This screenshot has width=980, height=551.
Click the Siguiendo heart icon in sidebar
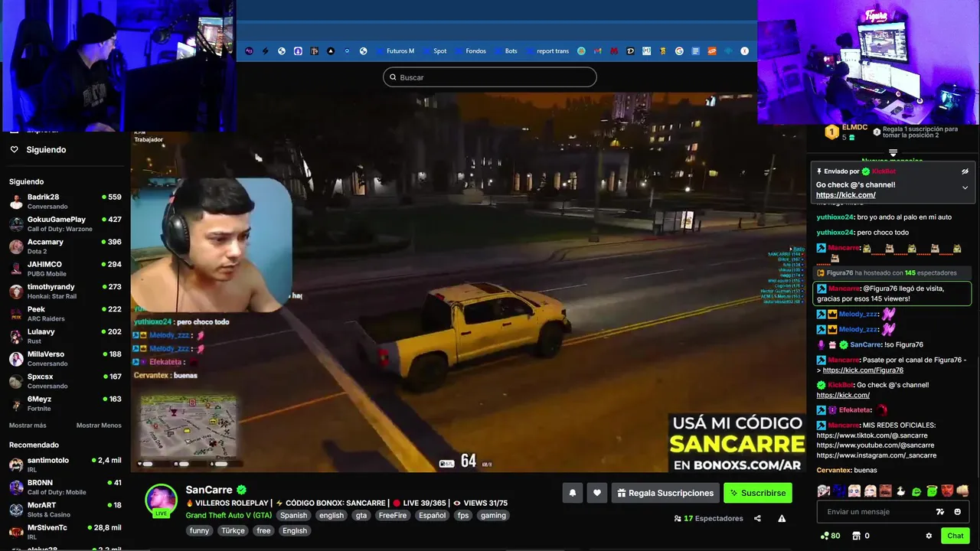14,149
